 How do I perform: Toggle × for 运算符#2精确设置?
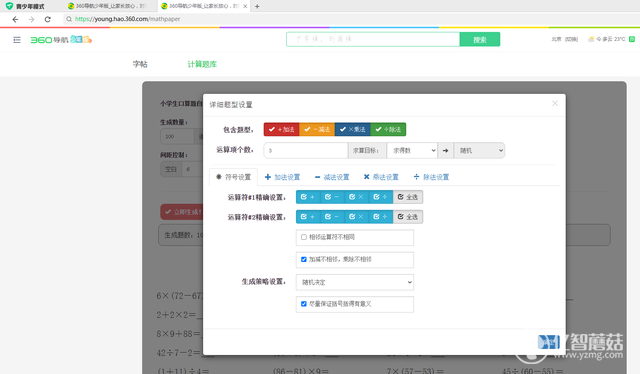pos(356,217)
